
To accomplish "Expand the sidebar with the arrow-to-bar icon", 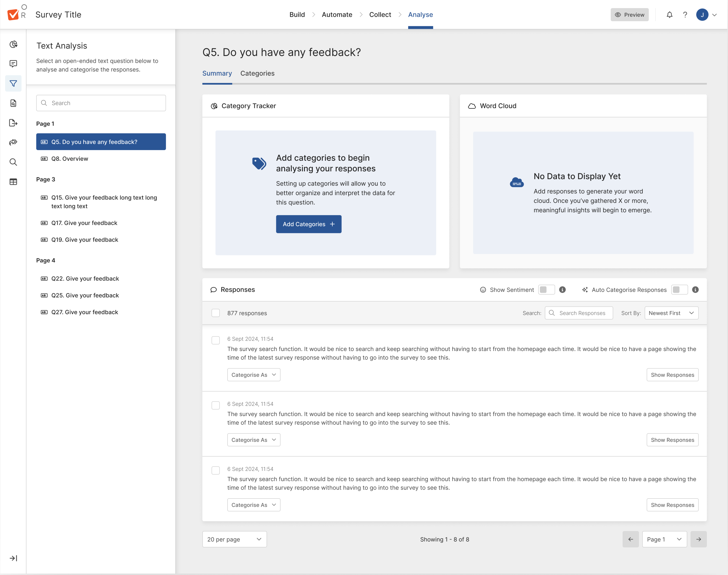I will pyautogui.click(x=13, y=558).
